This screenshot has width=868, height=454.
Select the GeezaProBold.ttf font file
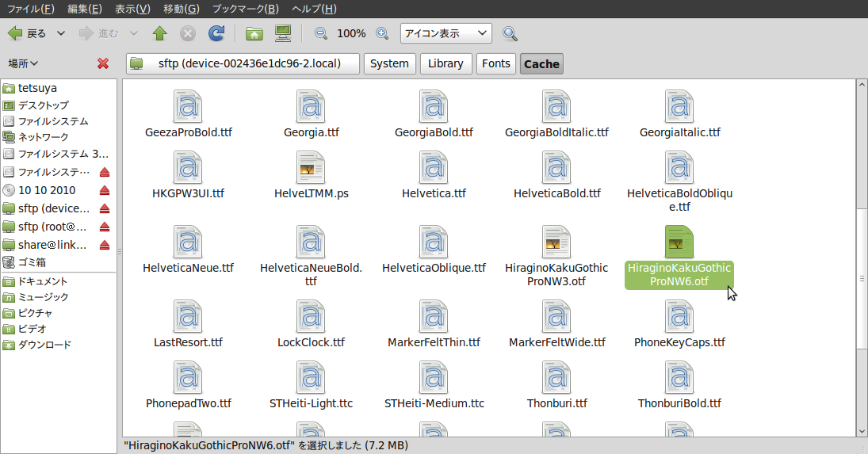pyautogui.click(x=188, y=114)
